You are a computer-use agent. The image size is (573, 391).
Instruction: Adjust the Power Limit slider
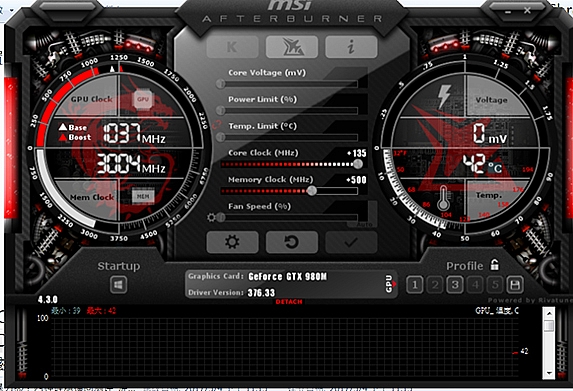pyautogui.click(x=289, y=110)
